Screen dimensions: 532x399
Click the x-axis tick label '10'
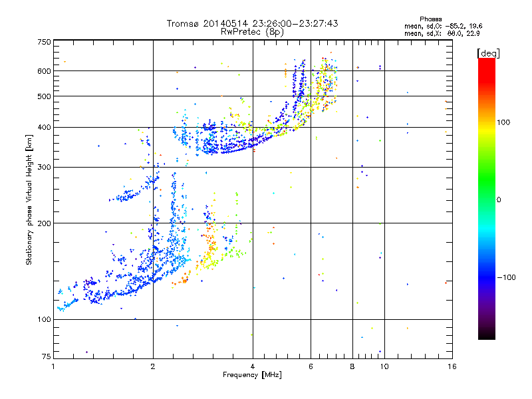[x=384, y=366]
